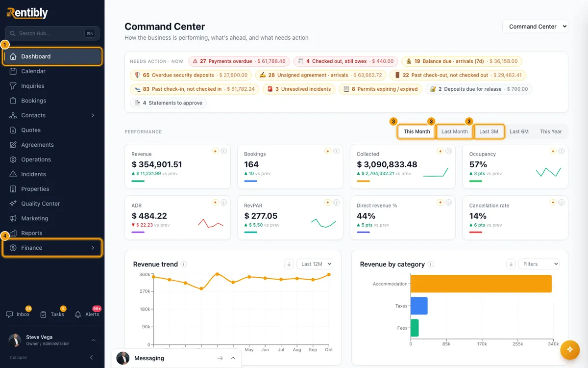Click the Operations gear icon

pyautogui.click(x=13, y=159)
